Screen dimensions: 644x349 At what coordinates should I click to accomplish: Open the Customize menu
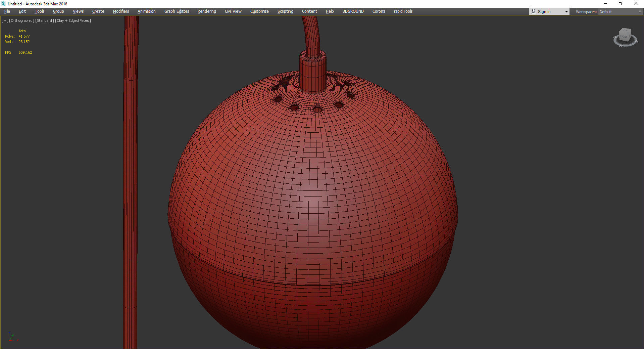tap(259, 11)
